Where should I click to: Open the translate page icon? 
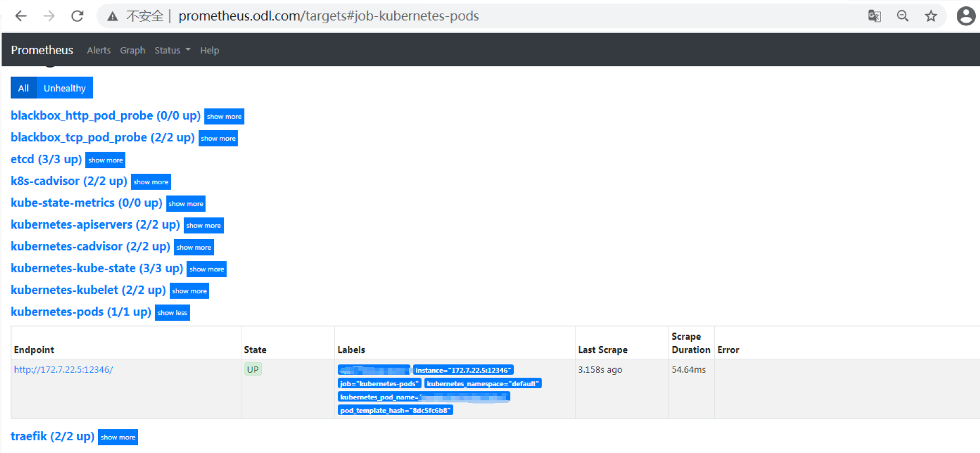coord(875,16)
